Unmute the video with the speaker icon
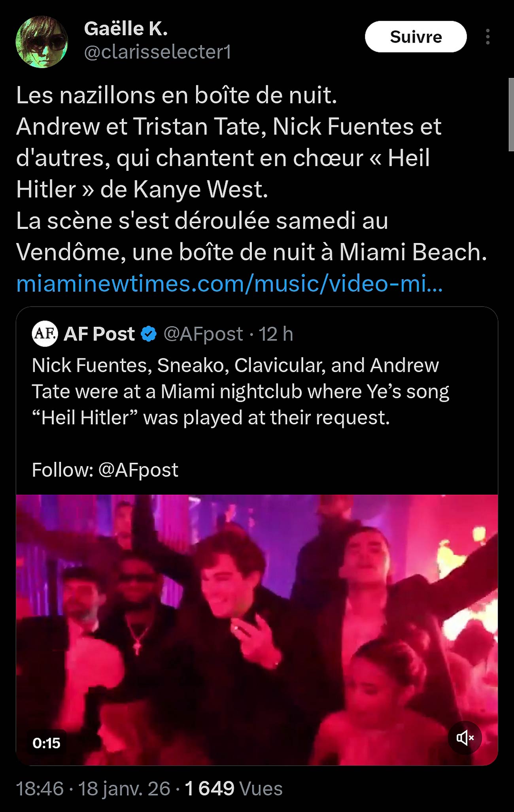The width and height of the screenshot is (514, 812). [465, 737]
